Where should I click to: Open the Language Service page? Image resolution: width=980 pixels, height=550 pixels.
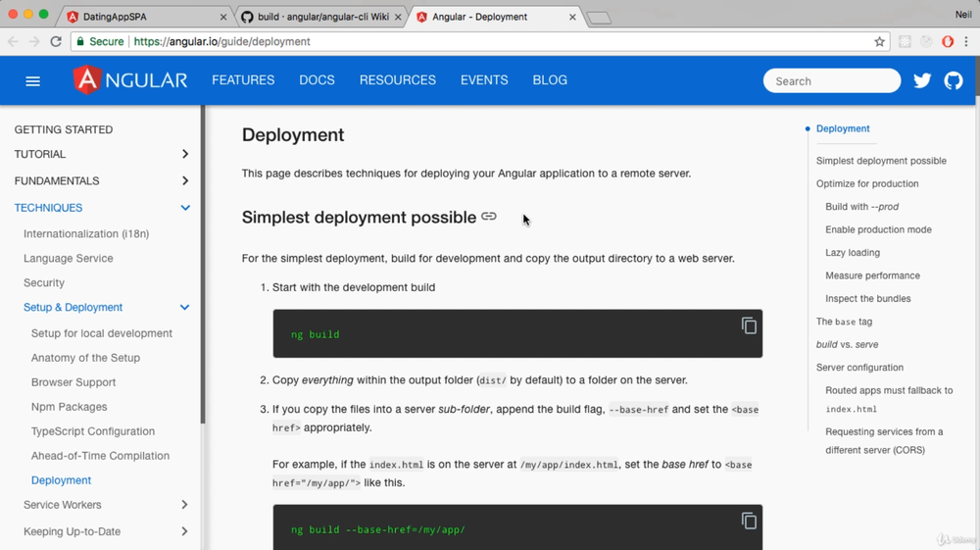click(69, 258)
